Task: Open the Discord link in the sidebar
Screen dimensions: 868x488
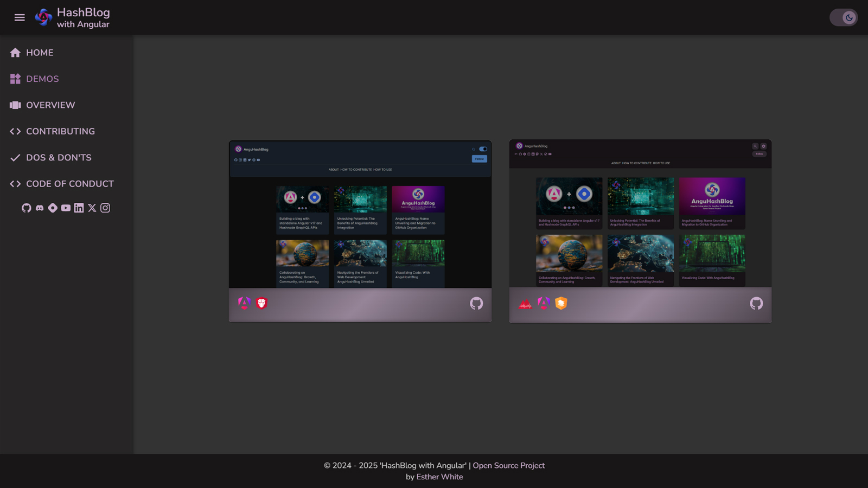Action: pyautogui.click(x=40, y=208)
